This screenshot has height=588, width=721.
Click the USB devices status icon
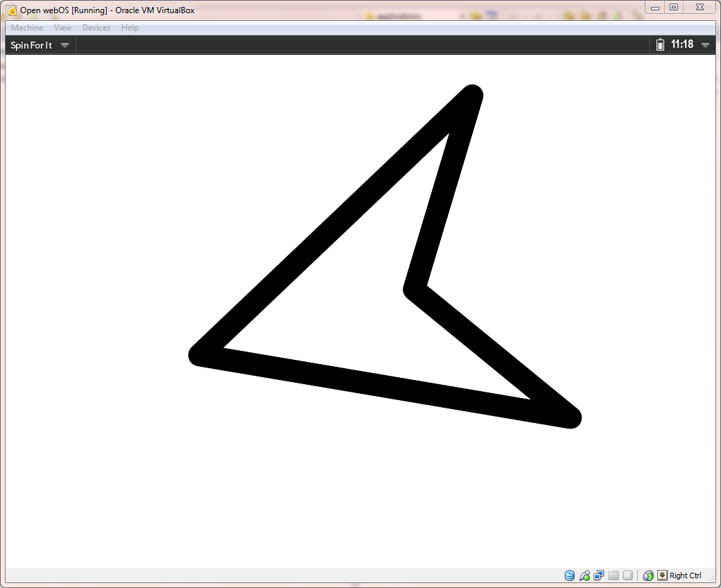584,576
